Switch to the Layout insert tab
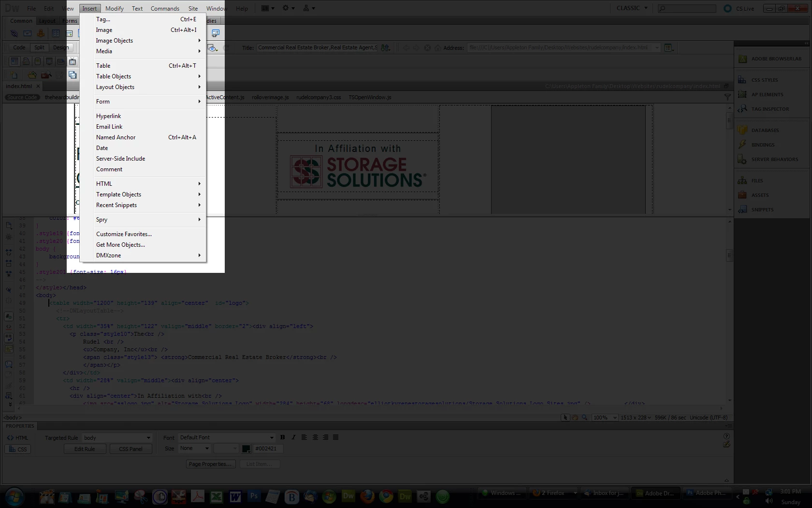Screen dimensions: 812x508 pos(47,21)
